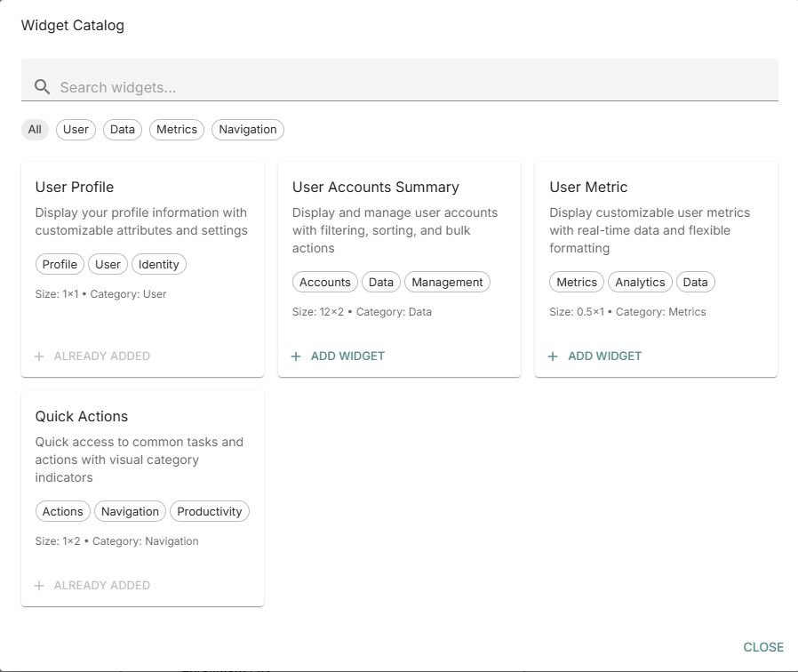Click the CLOSE link
798x672 pixels.
762,647
